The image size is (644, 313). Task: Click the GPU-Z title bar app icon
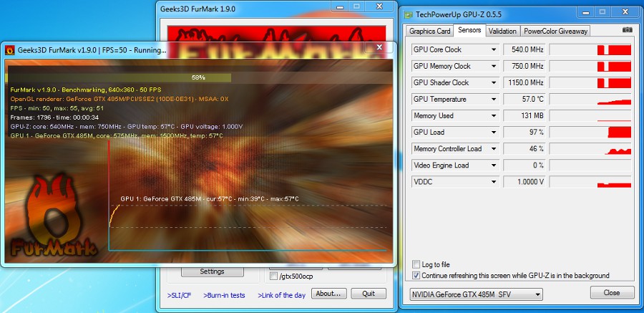[409, 14]
